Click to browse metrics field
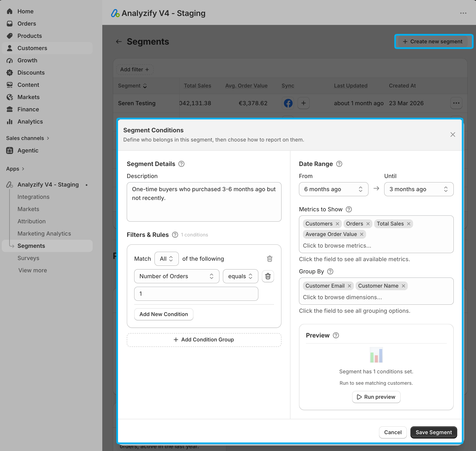476x451 pixels. tap(337, 246)
